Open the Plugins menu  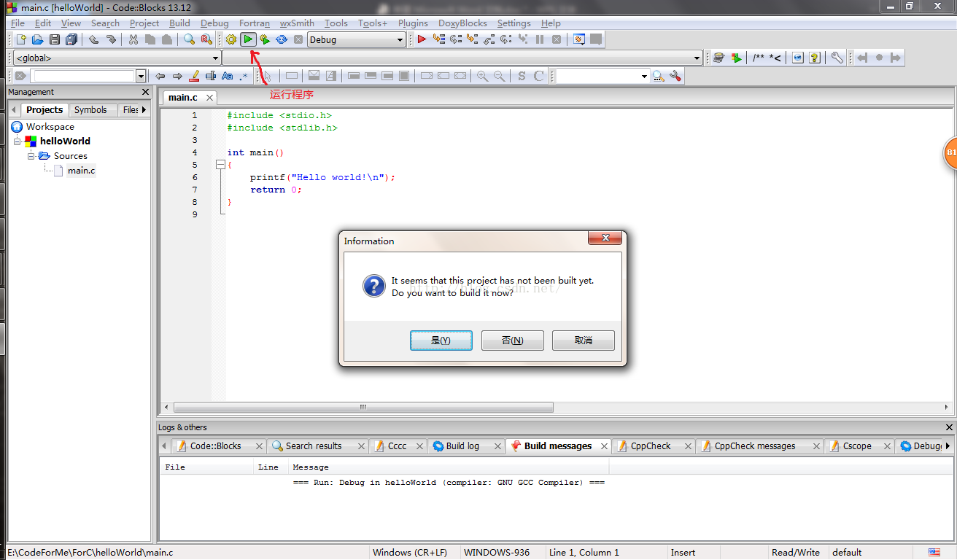click(x=413, y=23)
